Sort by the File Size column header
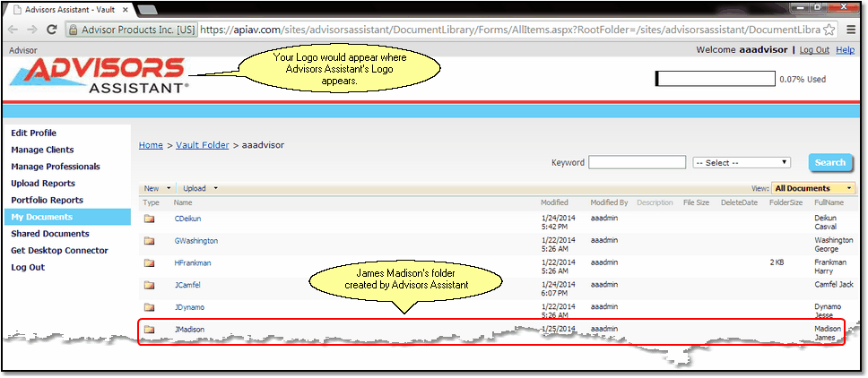868x378 pixels. pos(697,202)
